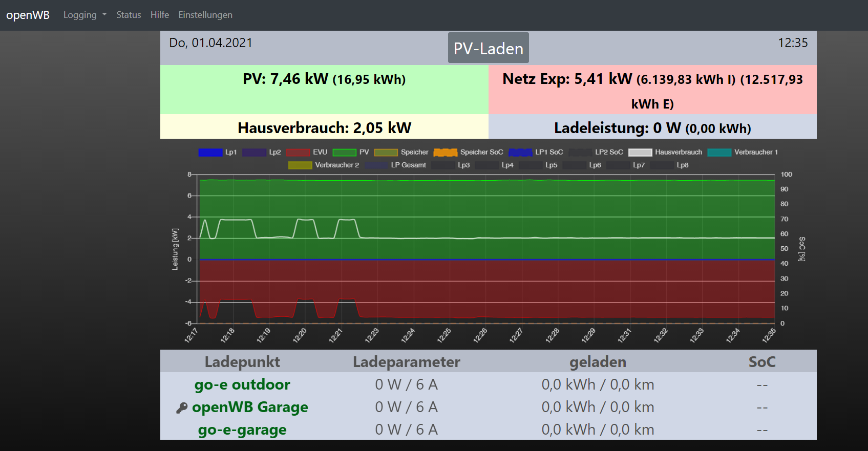Click the Hausverbrauch 2,05 kW tile
Viewport: 868px width, 451px height.
pos(324,127)
